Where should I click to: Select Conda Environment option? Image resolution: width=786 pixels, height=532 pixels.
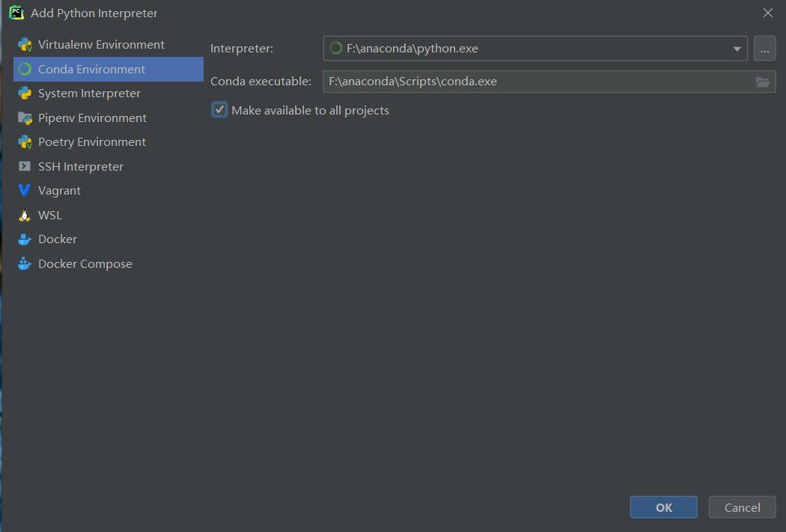click(109, 69)
